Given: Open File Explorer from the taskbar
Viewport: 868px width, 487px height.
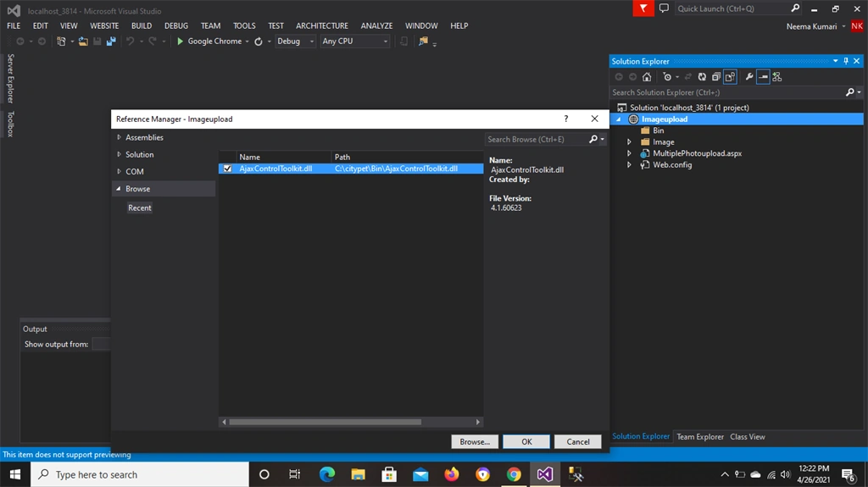Looking at the screenshot, I should tap(359, 474).
